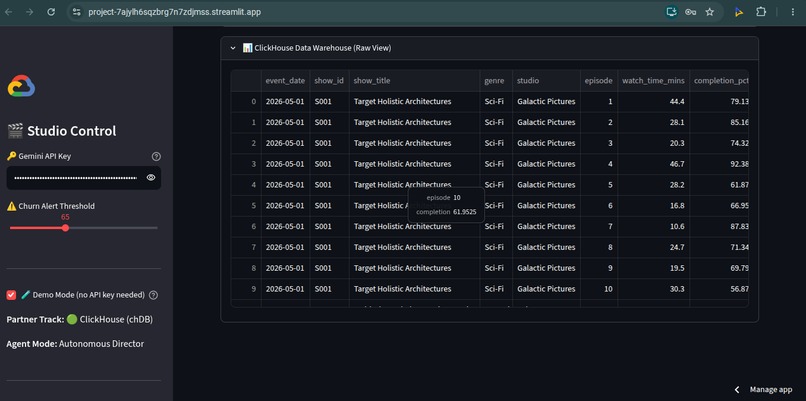Select watch time cell 16.8
This screenshot has width=806, height=401.
click(x=653, y=206)
